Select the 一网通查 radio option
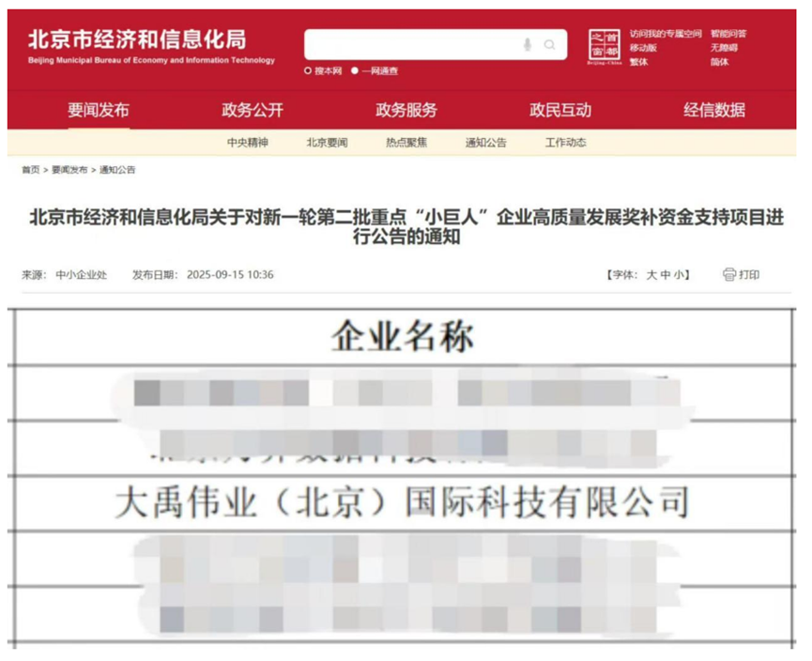Image resolution: width=812 pixels, height=661 pixels. tap(355, 70)
